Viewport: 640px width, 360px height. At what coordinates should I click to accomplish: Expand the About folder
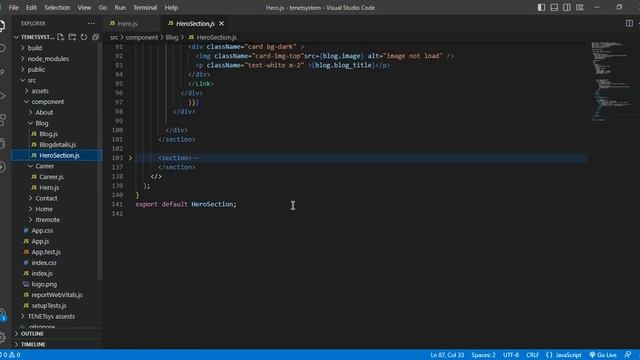pyautogui.click(x=44, y=112)
